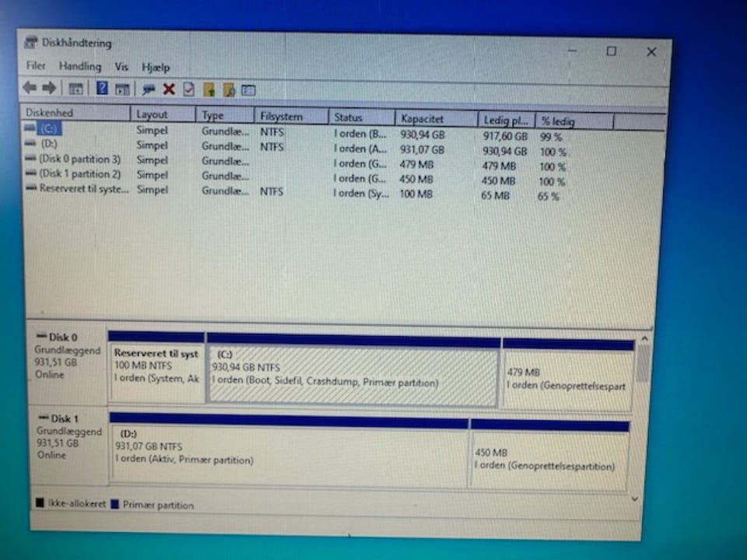This screenshot has width=747, height=560.
Task: Click the icon beside Disk 0 partition 3
Action: click(30, 158)
